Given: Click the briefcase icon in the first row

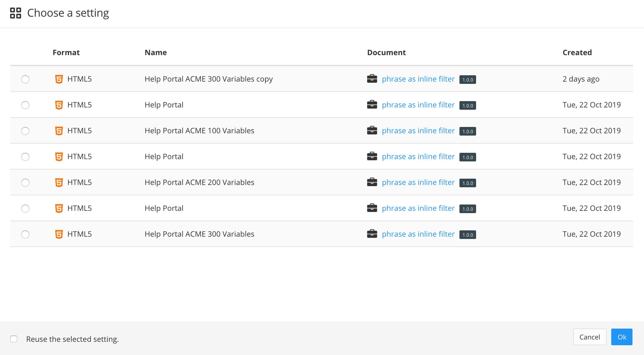Looking at the screenshot, I should pyautogui.click(x=372, y=78).
